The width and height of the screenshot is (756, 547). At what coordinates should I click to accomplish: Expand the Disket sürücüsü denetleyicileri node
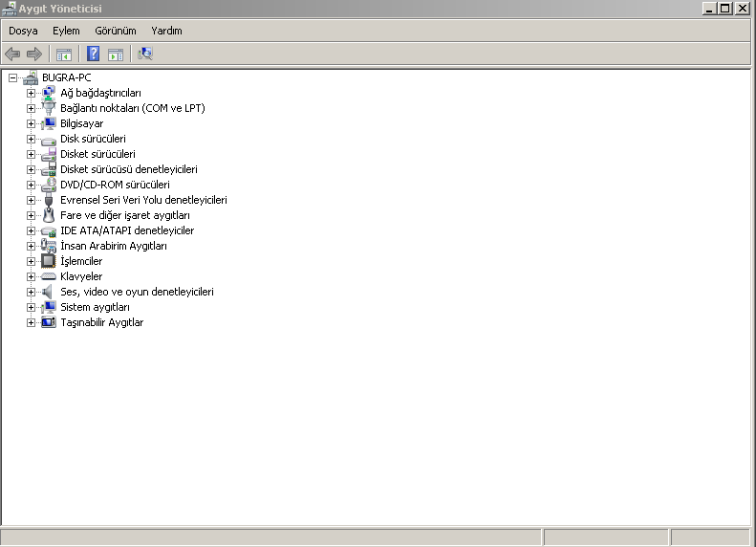[x=31, y=170]
